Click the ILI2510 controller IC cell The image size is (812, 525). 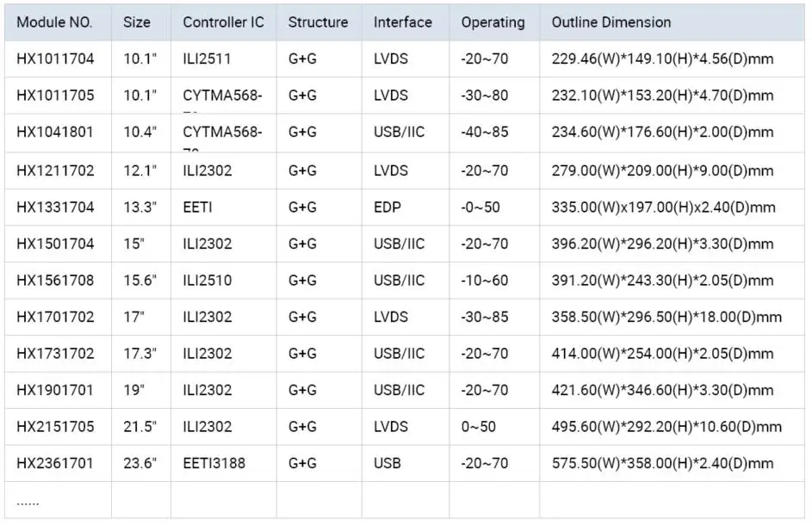(x=207, y=281)
